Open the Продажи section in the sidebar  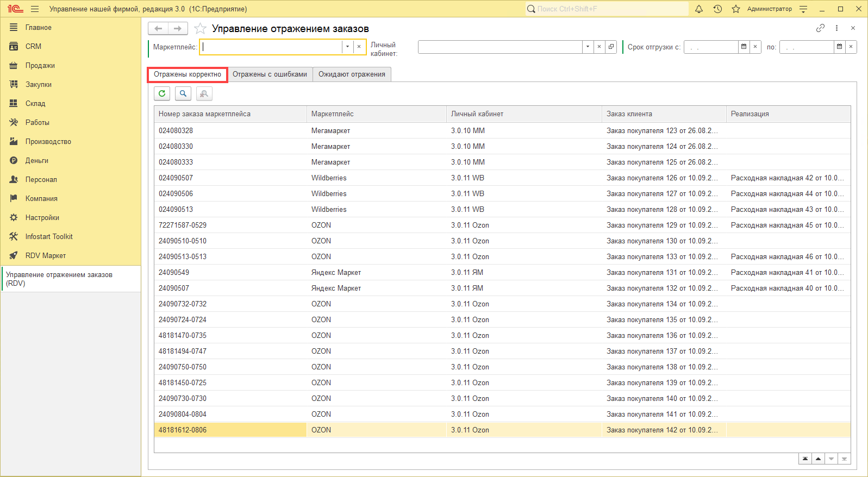click(x=40, y=66)
